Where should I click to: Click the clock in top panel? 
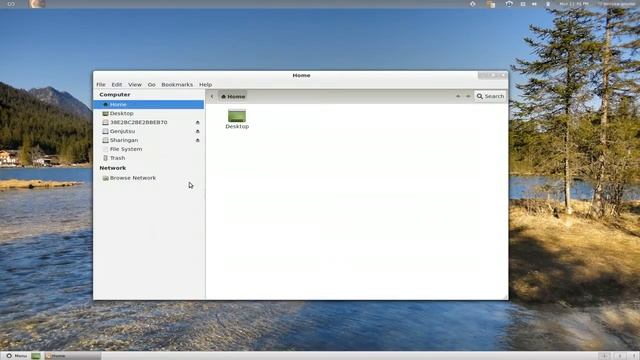coord(574,4)
